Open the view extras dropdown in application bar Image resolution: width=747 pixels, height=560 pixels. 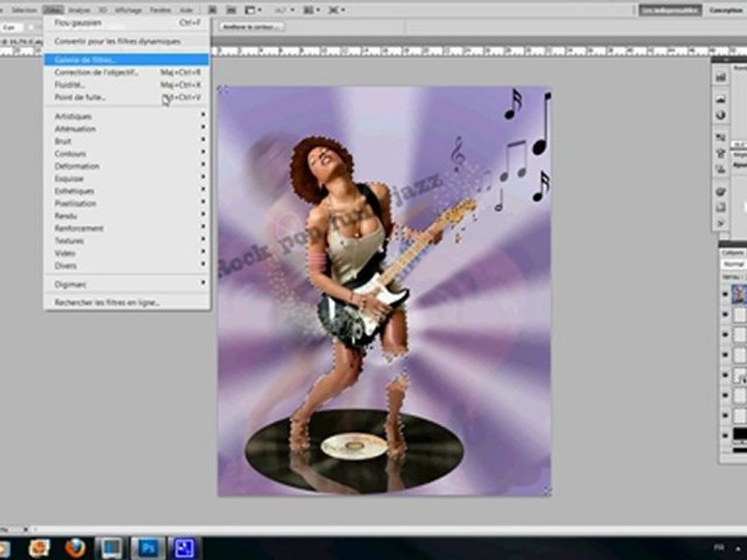pos(253,9)
